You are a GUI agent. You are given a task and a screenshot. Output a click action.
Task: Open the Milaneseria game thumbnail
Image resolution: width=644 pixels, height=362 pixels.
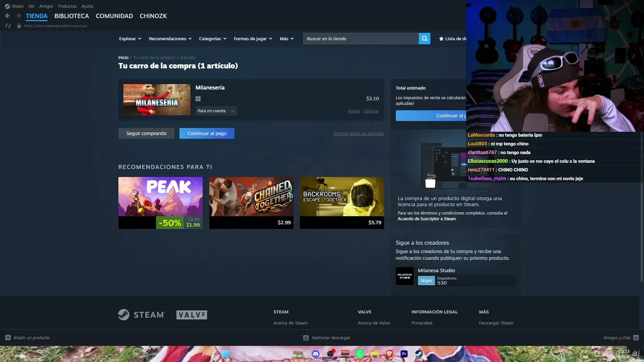point(157,100)
